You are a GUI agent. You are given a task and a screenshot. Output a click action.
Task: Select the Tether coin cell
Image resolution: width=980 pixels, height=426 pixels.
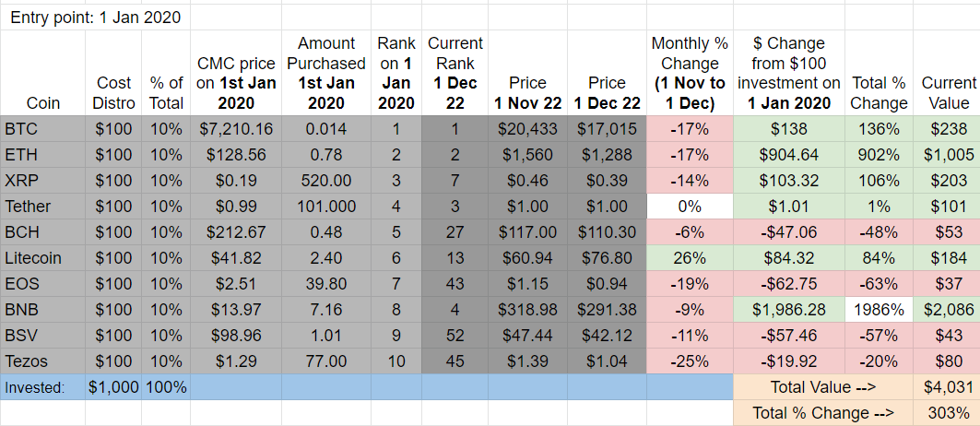[43, 206]
